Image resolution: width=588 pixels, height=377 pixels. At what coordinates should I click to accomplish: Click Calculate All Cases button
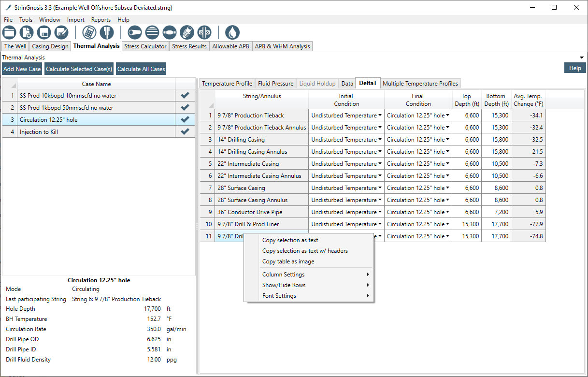pyautogui.click(x=141, y=69)
